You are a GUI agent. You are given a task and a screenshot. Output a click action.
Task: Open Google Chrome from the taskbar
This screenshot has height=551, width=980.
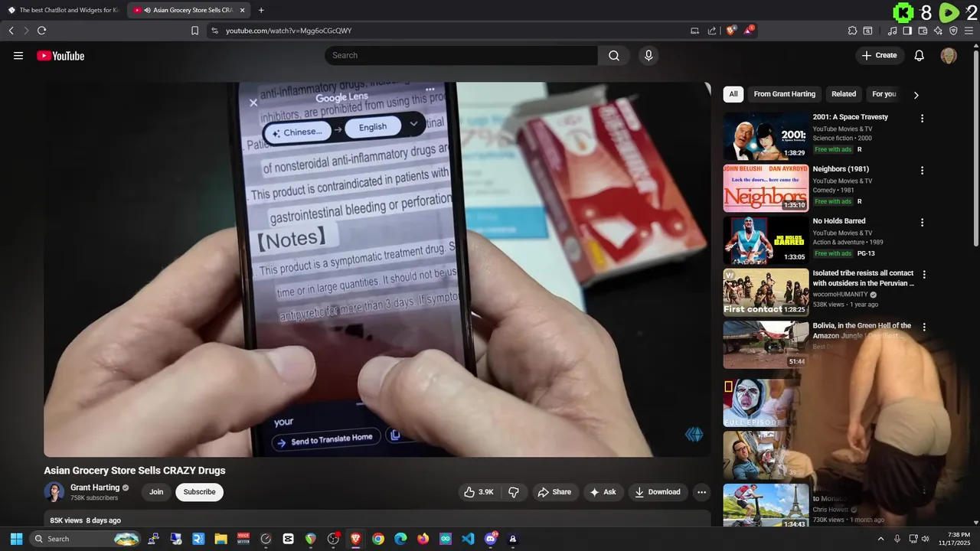click(x=378, y=539)
